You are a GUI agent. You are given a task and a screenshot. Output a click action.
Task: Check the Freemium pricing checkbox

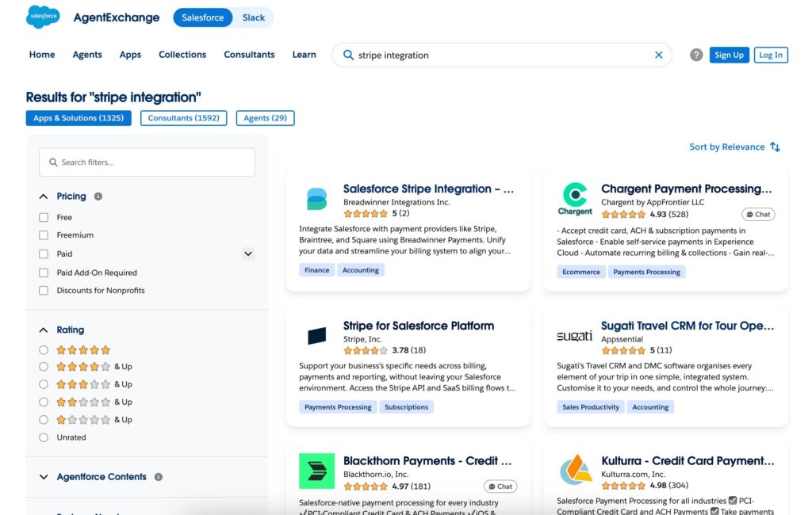coord(44,235)
